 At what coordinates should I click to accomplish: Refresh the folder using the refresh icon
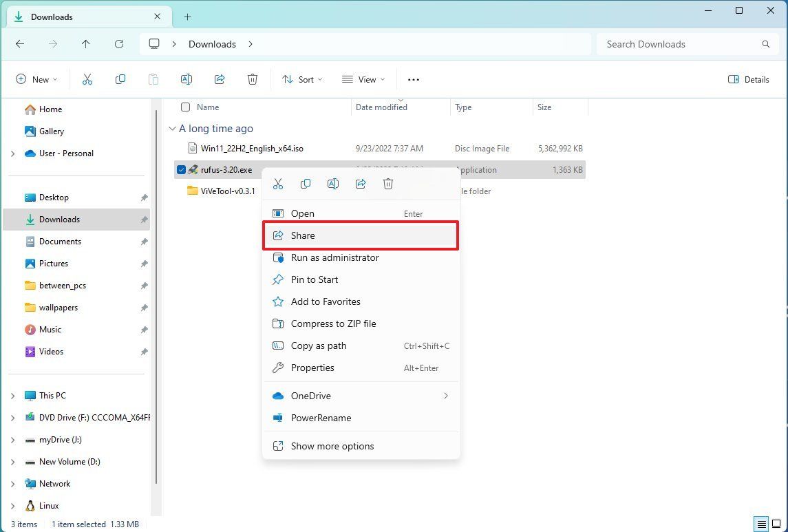coord(119,44)
